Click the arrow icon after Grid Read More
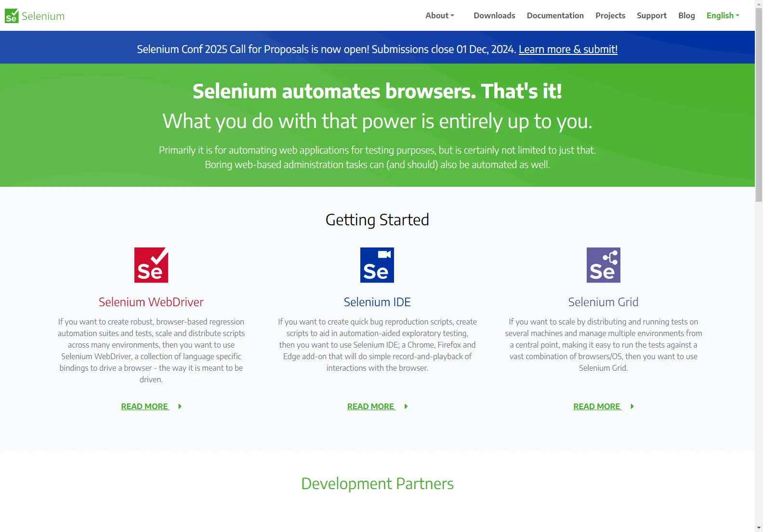 coord(632,406)
